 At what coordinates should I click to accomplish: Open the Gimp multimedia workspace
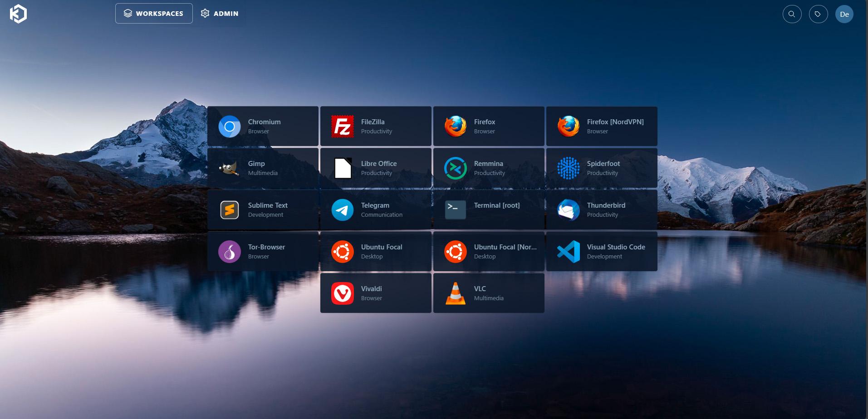coord(263,168)
